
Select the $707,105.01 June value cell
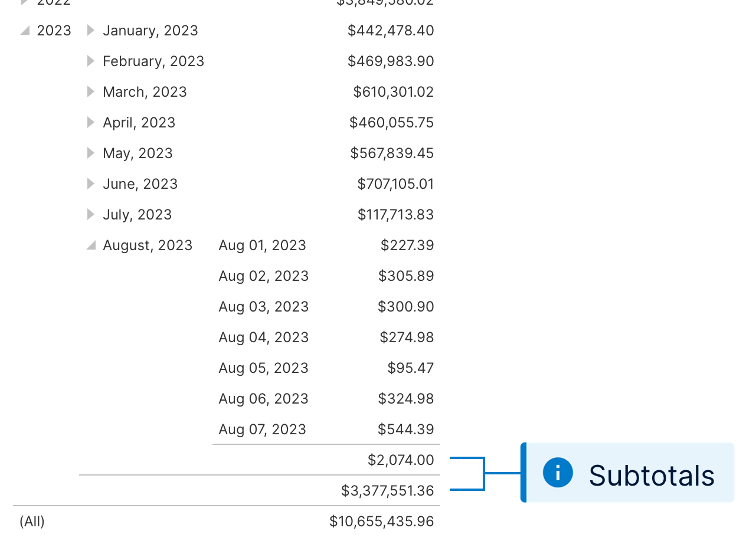pyautogui.click(x=395, y=183)
